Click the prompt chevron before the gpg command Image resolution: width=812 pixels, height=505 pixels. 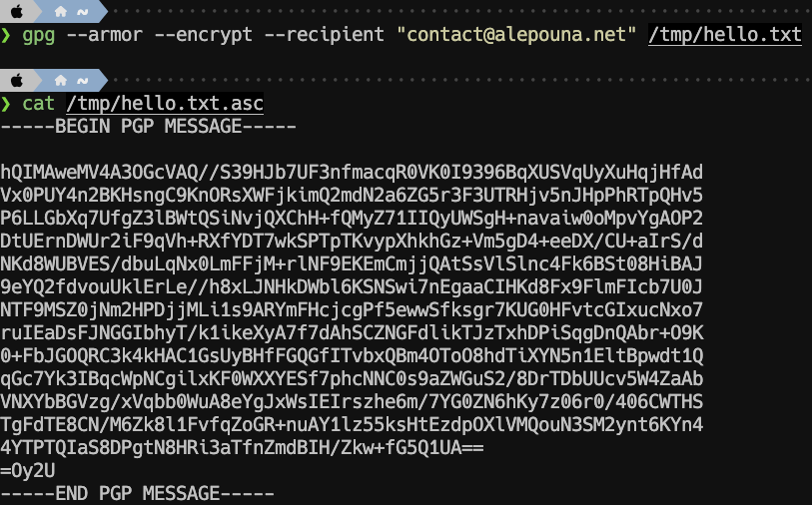pos(6,35)
